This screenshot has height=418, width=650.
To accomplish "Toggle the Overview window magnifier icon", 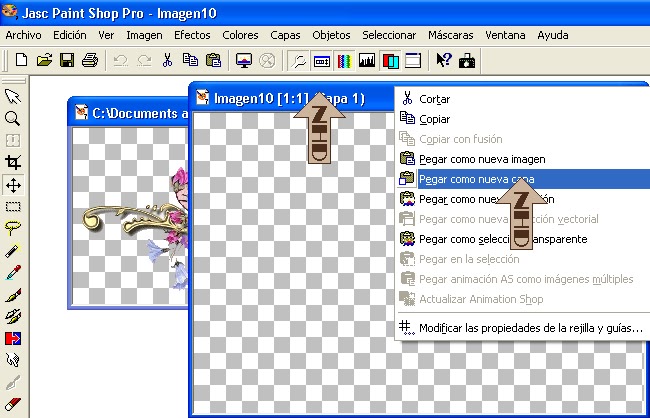I will pyautogui.click(x=298, y=61).
